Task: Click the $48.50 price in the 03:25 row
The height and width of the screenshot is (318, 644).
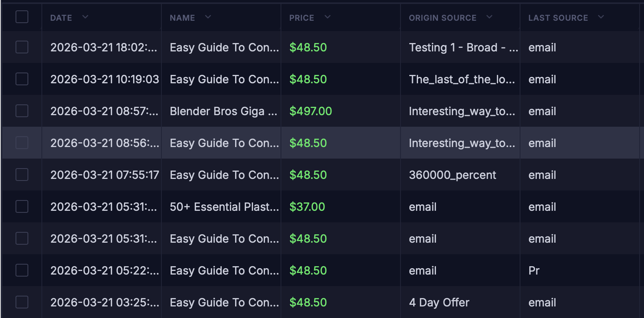Action: pyautogui.click(x=308, y=302)
